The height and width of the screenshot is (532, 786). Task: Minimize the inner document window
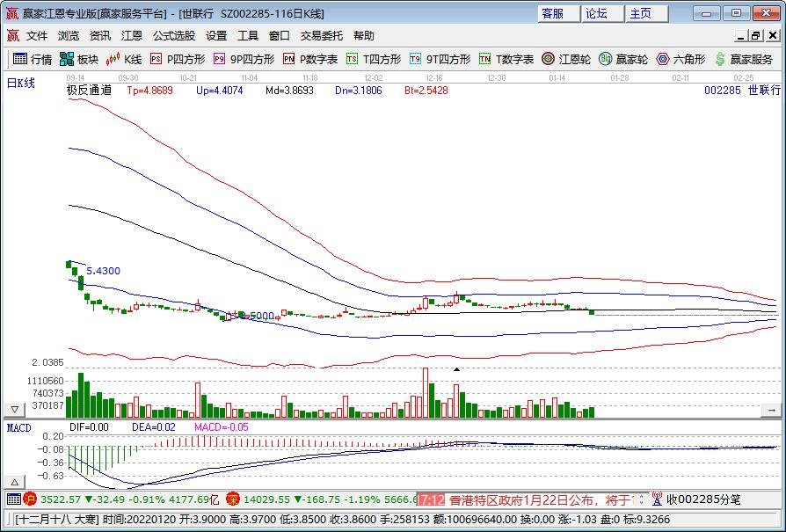tap(741, 35)
